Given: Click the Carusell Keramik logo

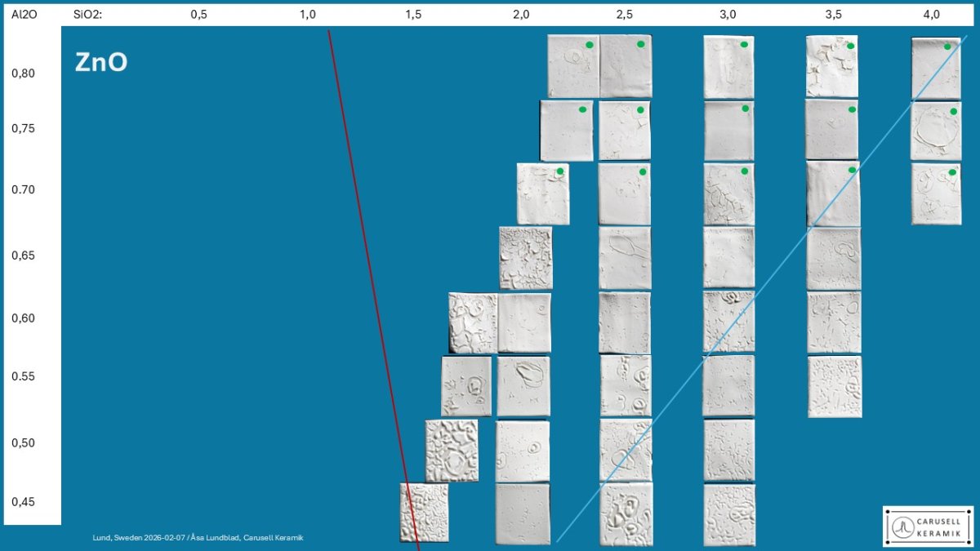Looking at the screenshot, I should [x=928, y=527].
